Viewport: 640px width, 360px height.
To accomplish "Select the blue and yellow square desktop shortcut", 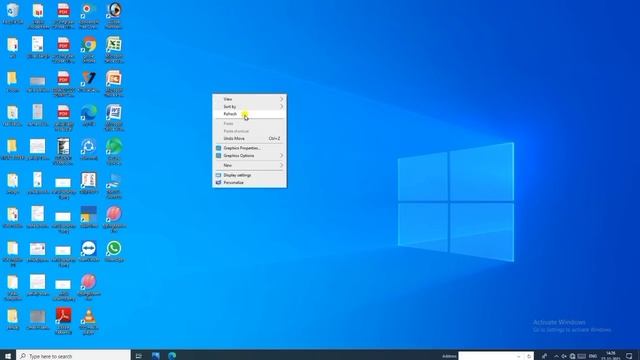I will (x=89, y=217).
